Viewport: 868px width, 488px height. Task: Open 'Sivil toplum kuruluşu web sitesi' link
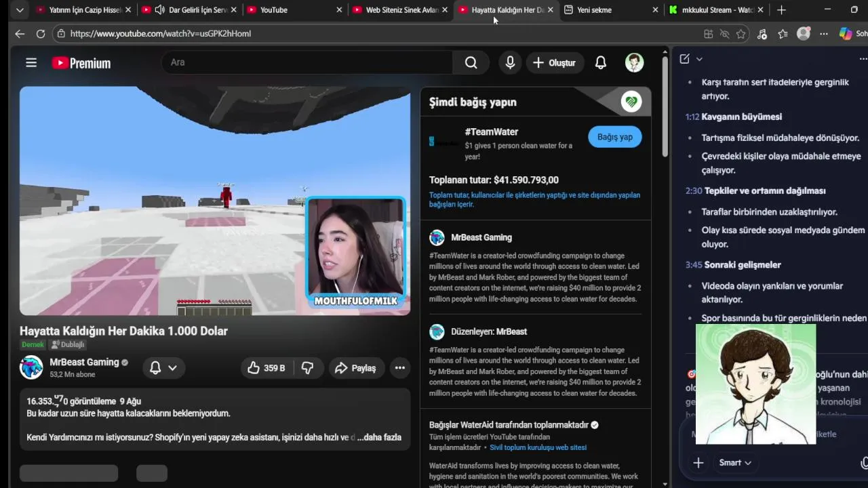click(538, 447)
